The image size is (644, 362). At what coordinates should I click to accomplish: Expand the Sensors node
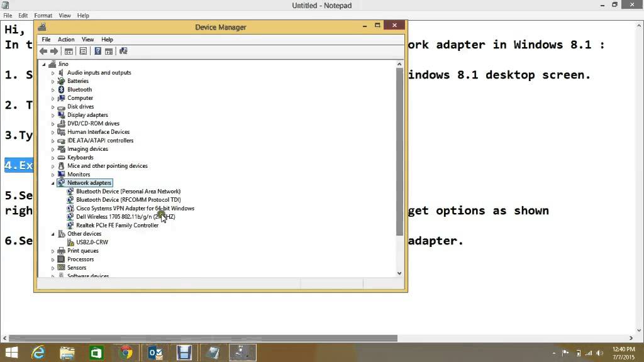[x=53, y=268]
